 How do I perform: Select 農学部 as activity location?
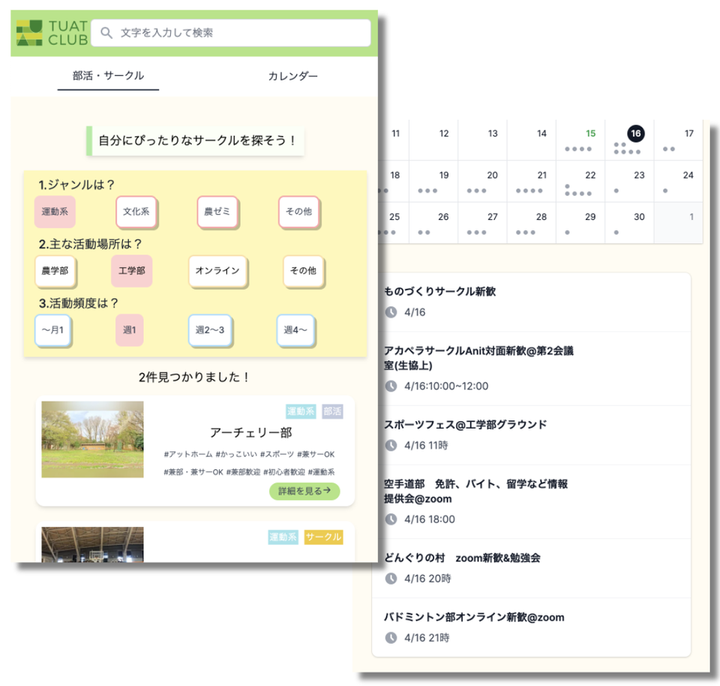coord(55,270)
